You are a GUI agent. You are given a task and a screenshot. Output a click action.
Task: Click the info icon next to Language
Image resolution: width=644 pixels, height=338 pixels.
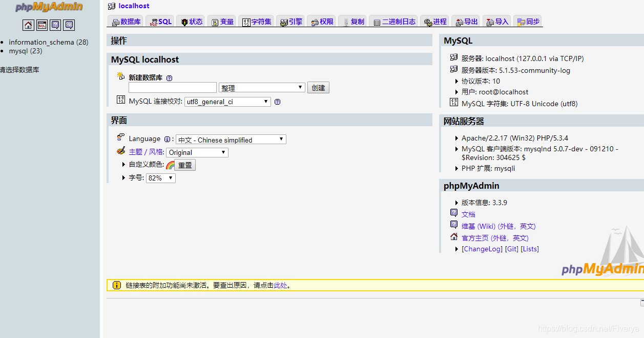tap(167, 139)
